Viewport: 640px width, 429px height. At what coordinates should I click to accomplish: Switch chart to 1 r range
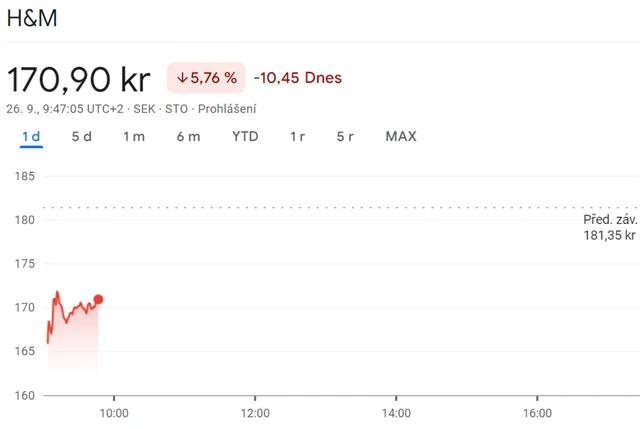[297, 136]
